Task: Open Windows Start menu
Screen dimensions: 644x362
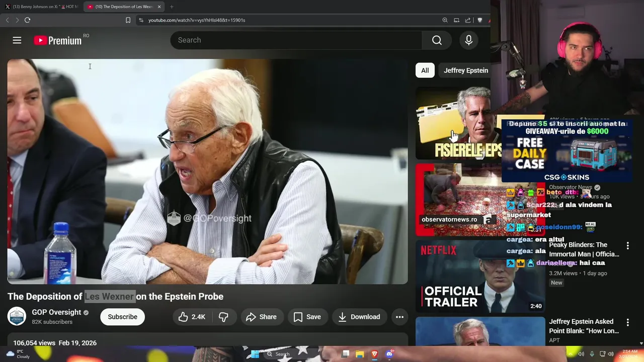Action: [255, 354]
